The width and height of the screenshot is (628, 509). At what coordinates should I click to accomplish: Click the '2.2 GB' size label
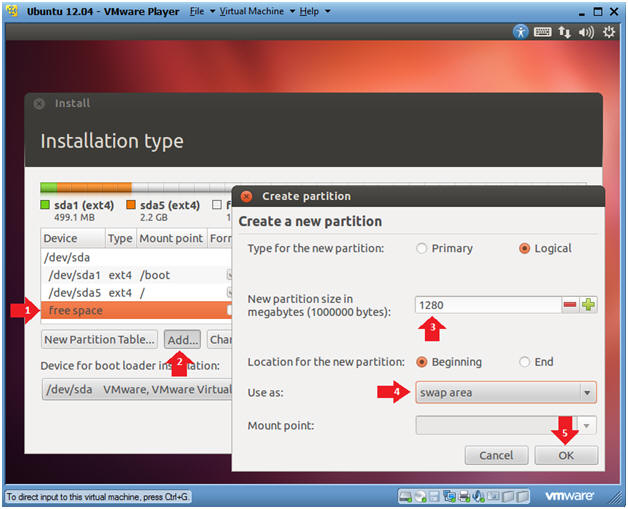click(154, 217)
